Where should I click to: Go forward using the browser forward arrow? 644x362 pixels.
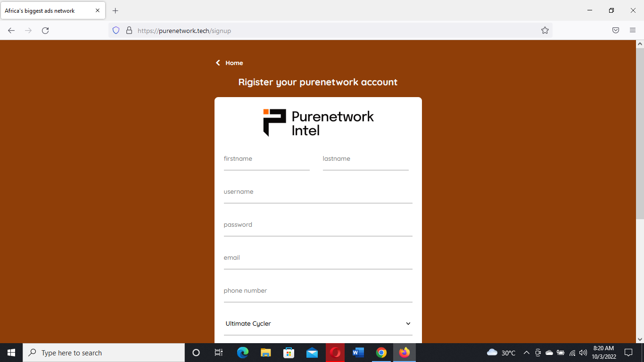click(28, 30)
